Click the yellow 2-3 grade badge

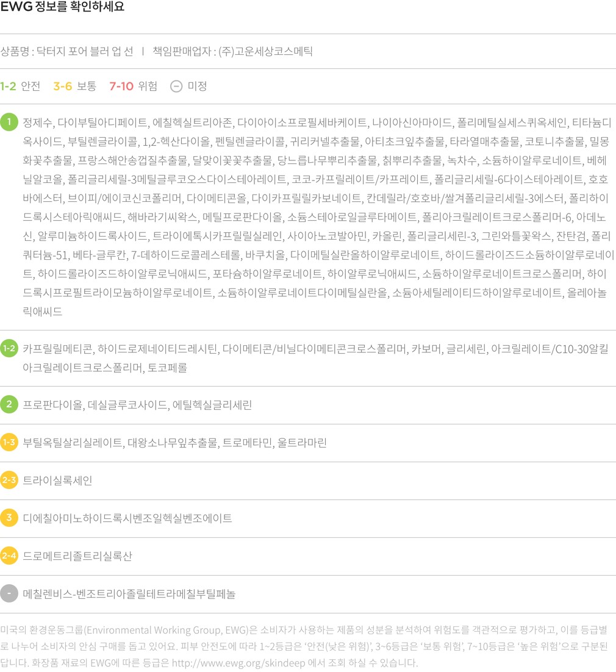pyautogui.click(x=9, y=481)
